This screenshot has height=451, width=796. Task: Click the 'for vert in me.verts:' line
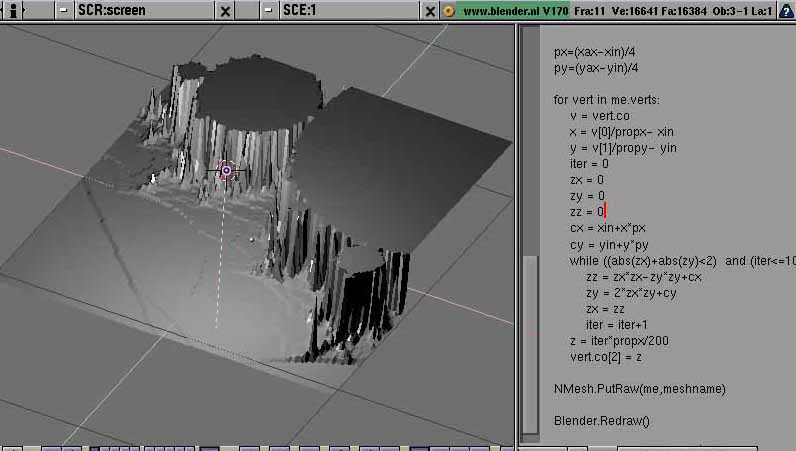coord(606,100)
